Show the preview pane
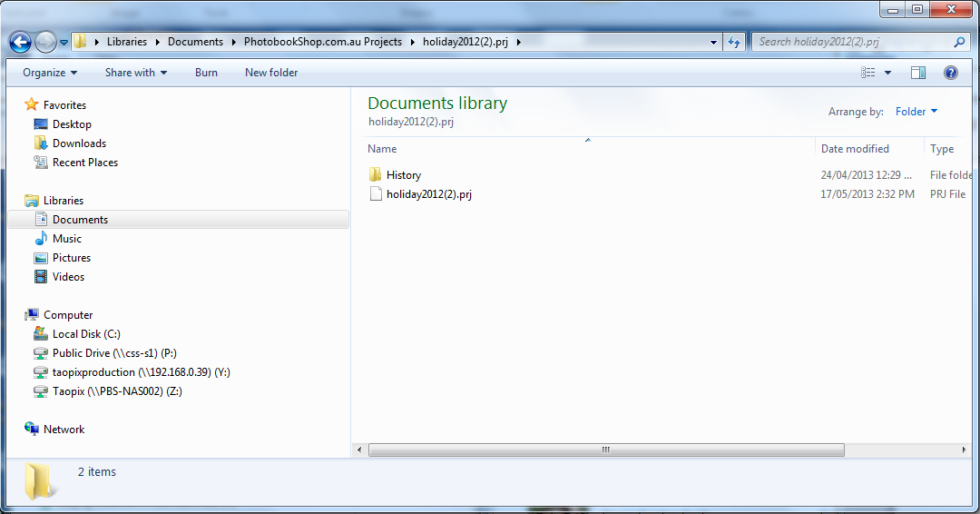The width and height of the screenshot is (980, 514). 918,73
